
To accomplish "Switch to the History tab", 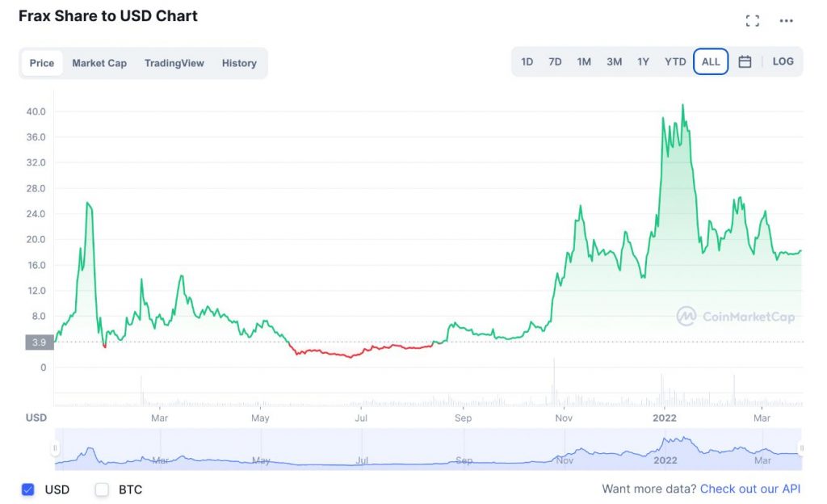I will click(x=239, y=63).
